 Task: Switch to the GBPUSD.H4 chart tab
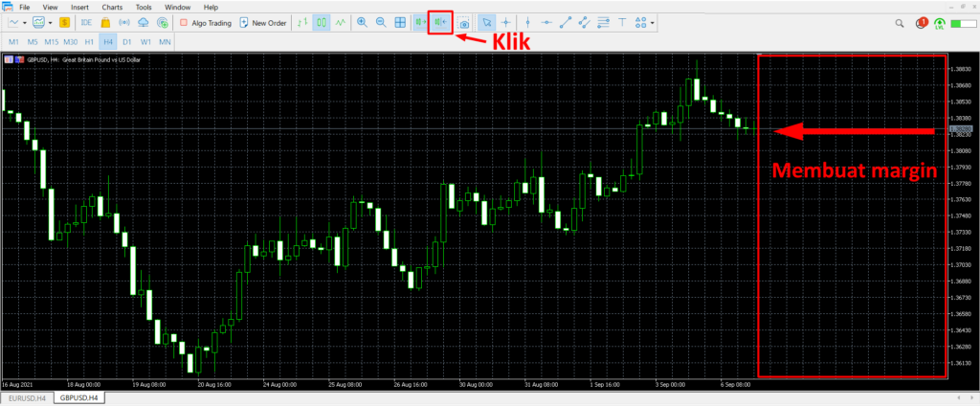[x=78, y=397]
